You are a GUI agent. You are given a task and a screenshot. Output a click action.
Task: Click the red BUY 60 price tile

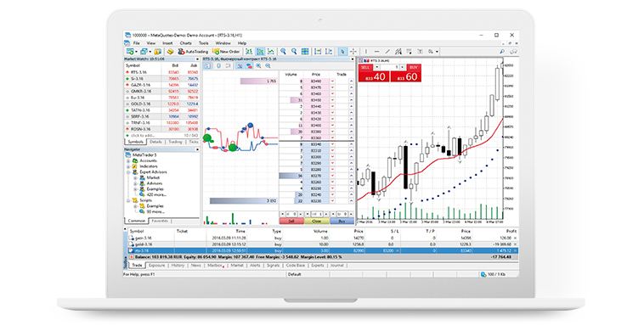406,76
